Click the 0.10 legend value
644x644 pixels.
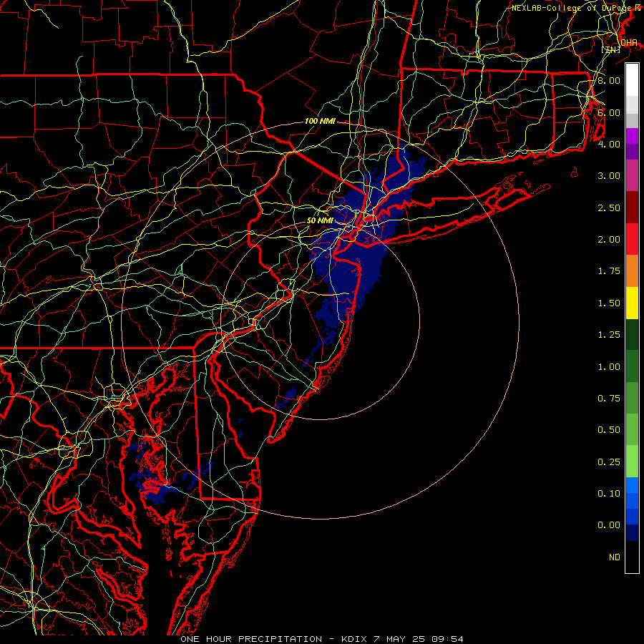[x=609, y=494]
